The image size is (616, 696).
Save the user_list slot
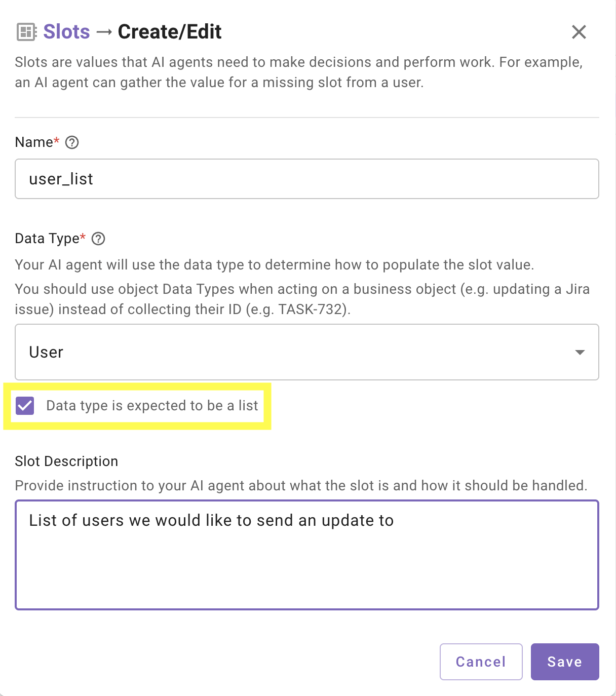click(565, 662)
